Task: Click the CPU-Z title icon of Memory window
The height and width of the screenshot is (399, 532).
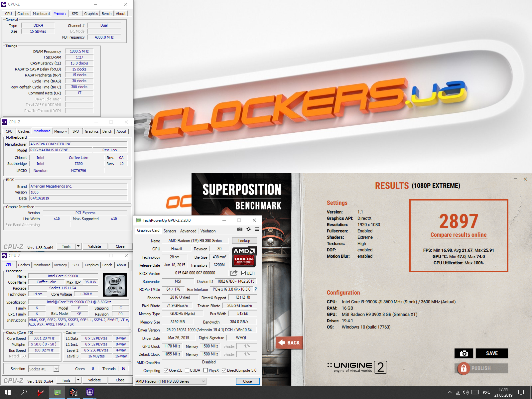Action: (x=4, y=4)
